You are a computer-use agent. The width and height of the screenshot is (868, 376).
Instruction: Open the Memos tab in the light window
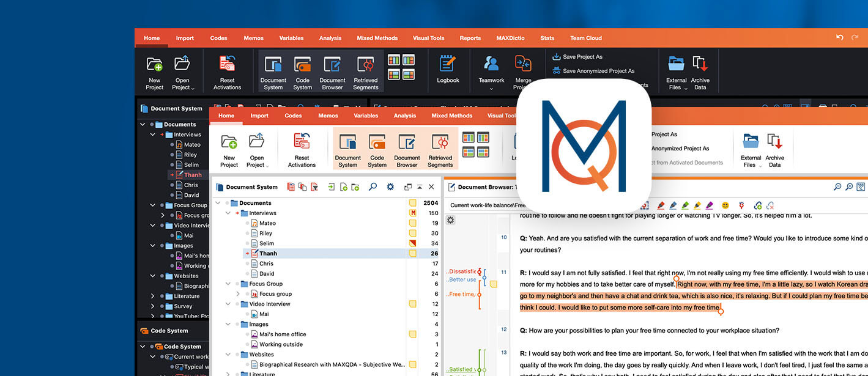328,116
